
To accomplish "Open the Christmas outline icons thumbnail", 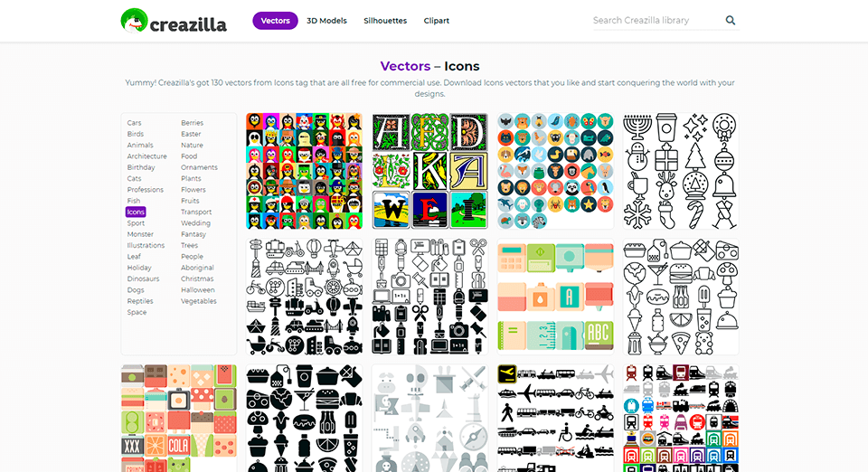I will point(681,171).
